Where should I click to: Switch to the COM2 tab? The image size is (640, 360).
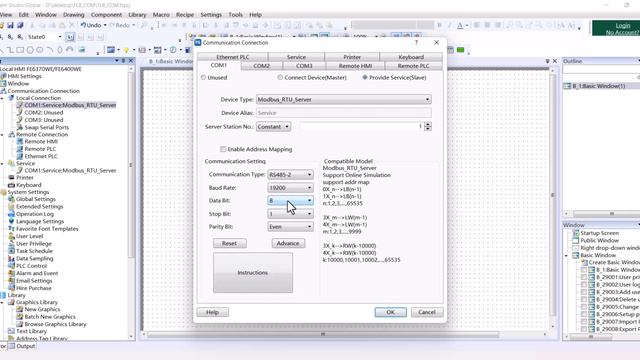[261, 66]
